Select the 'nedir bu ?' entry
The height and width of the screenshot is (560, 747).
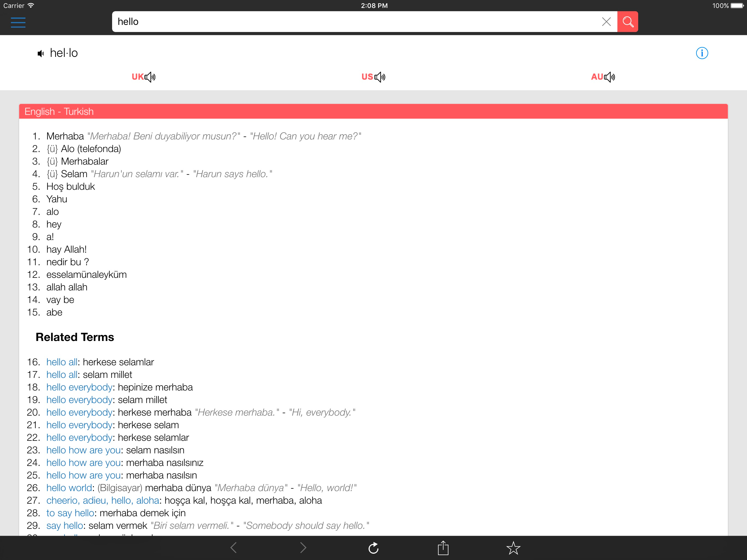pos(68,262)
